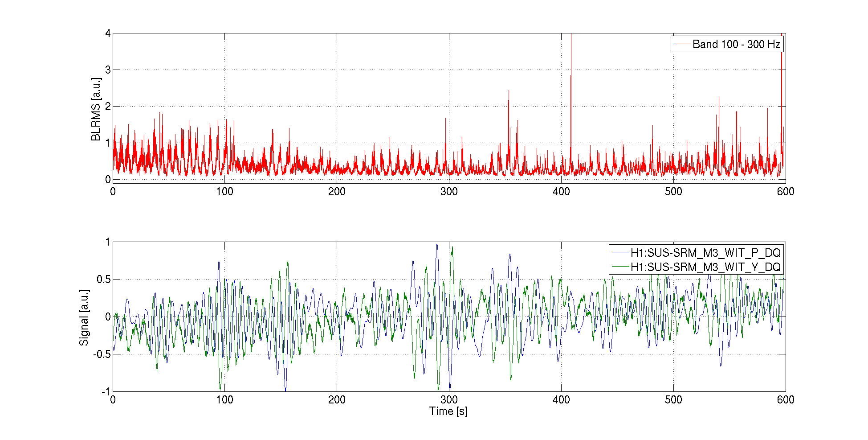Click the x-axis tick '100' under Signal plot
Viewport: 868px width, 440px height.
pyautogui.click(x=224, y=400)
